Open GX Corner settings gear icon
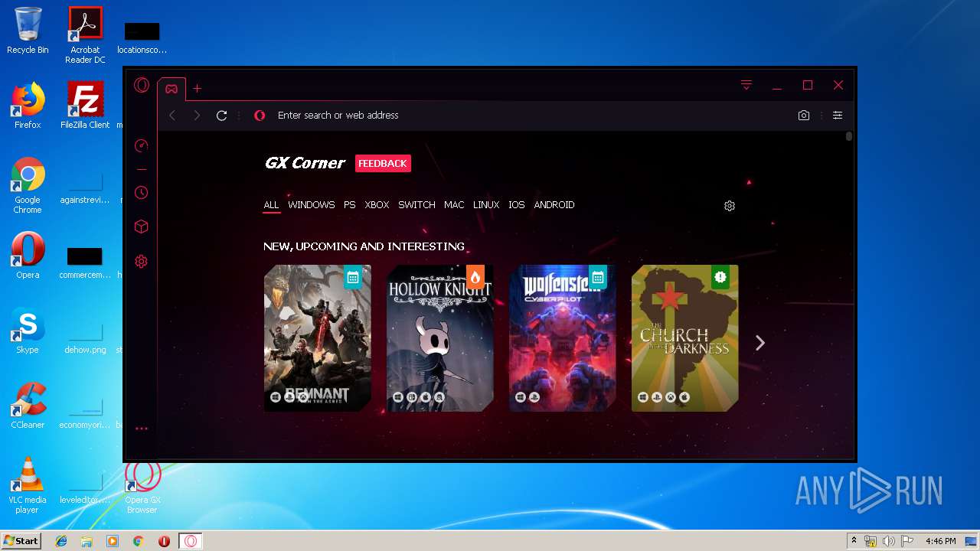 (x=730, y=206)
